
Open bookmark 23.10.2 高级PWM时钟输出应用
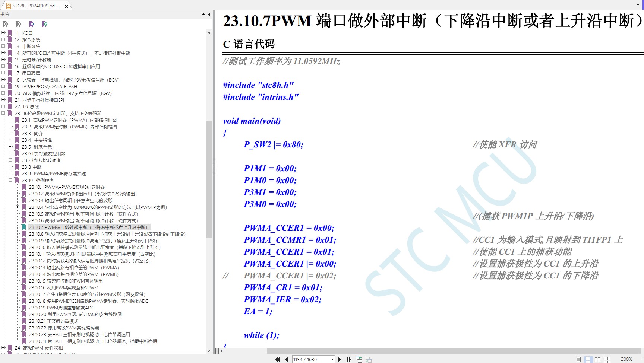[83, 194]
